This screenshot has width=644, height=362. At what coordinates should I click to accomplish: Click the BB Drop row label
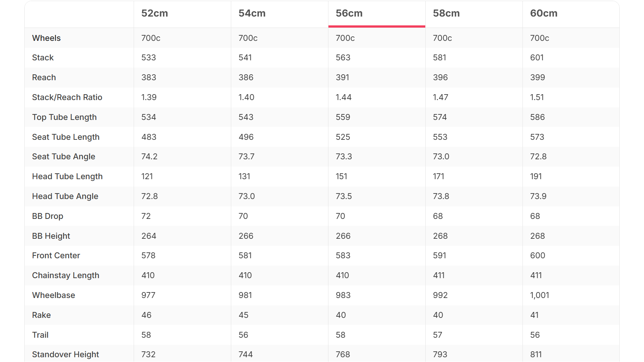tap(47, 216)
